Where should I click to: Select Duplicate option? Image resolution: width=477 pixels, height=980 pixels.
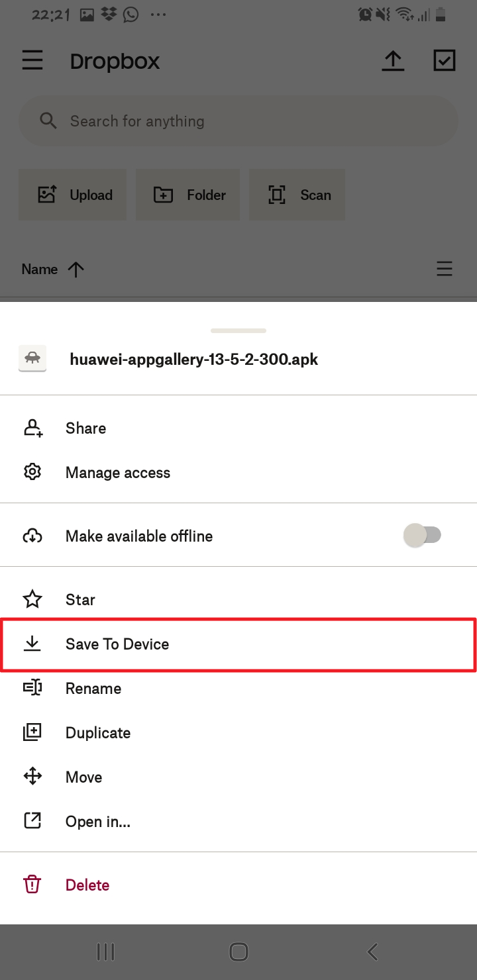238,733
